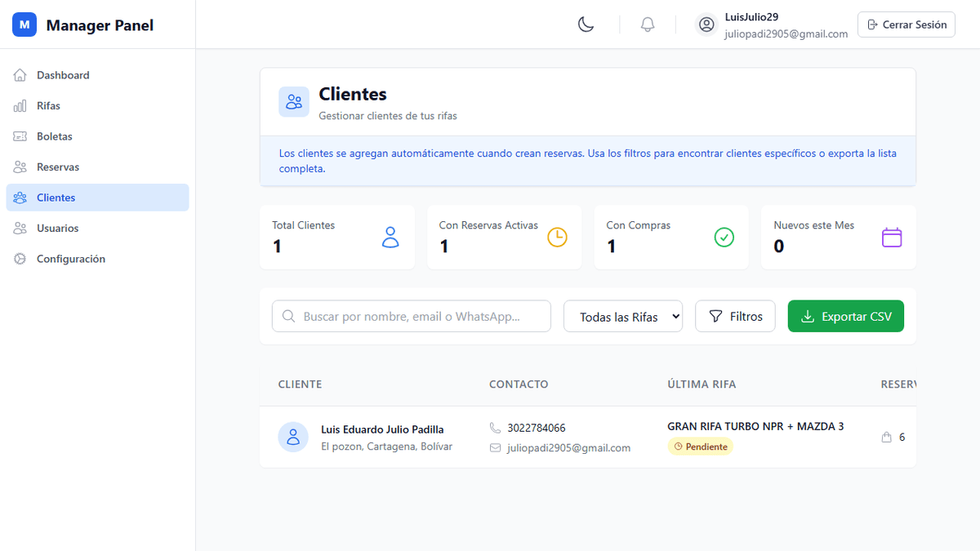This screenshot has height=551, width=980.
Task: Expand the Todas las Rifas dropdown
Action: pyautogui.click(x=623, y=317)
